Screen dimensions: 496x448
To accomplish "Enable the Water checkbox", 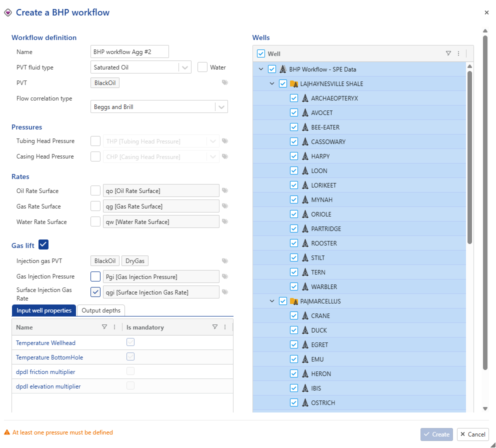I will (x=202, y=67).
